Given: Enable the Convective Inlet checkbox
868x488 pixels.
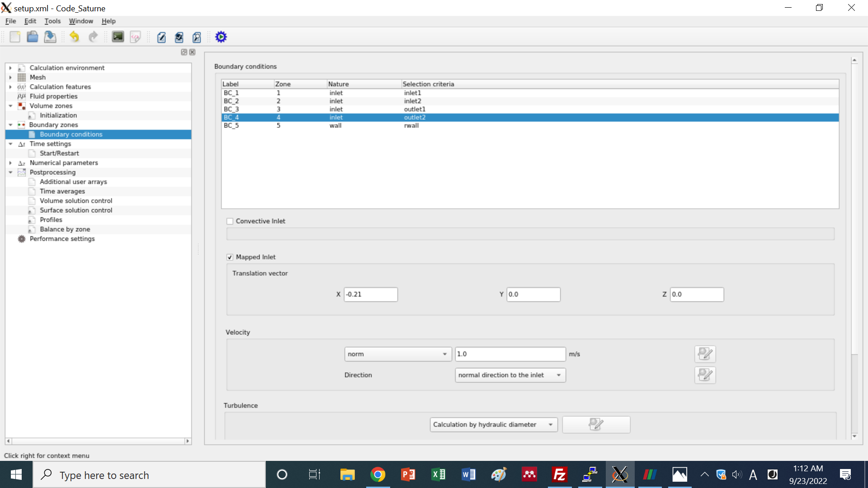Looking at the screenshot, I should coord(230,221).
